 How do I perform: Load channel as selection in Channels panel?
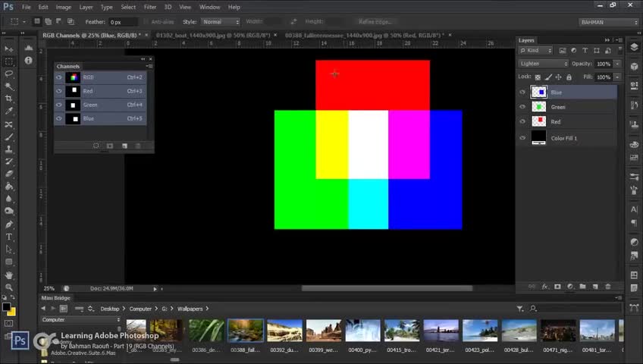(x=96, y=146)
